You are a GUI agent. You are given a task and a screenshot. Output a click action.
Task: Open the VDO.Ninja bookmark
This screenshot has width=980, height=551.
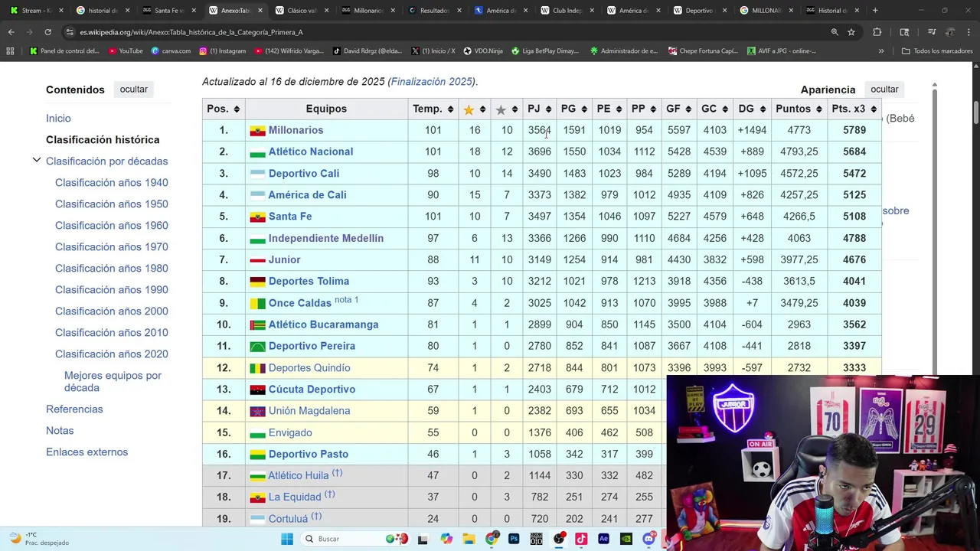point(483,51)
